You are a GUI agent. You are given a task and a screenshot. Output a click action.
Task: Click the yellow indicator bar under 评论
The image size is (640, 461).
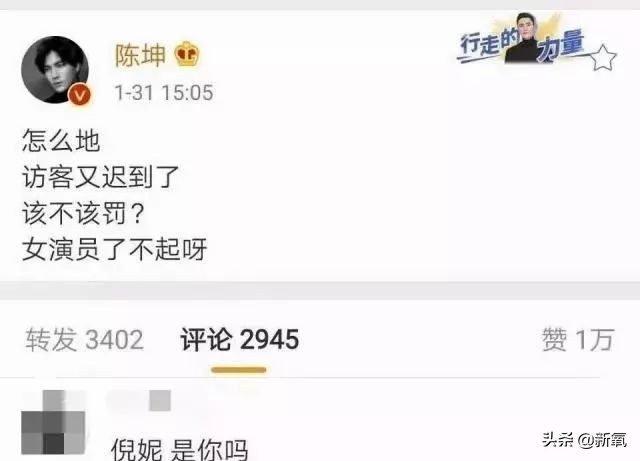pos(239,370)
